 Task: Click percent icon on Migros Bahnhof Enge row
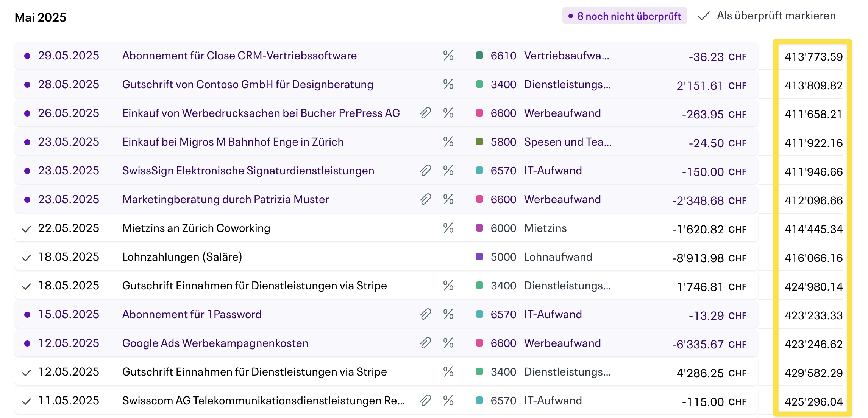448,142
